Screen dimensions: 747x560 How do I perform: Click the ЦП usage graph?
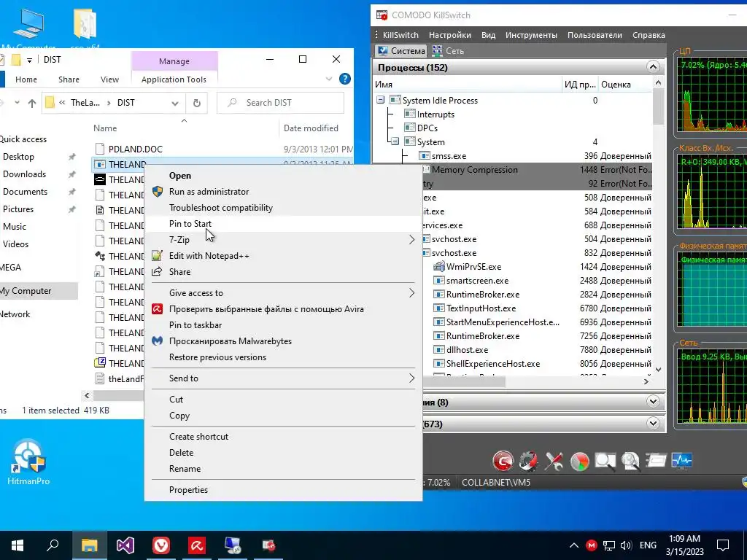point(712,96)
